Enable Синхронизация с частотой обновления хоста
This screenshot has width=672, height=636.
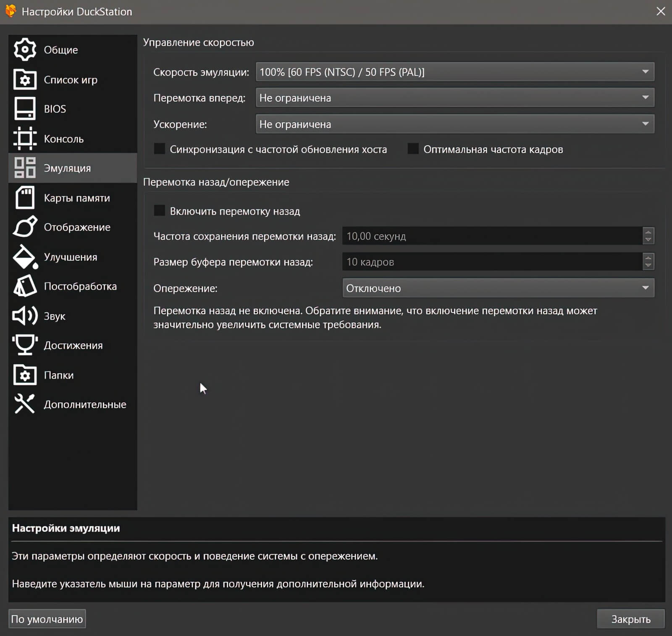tap(159, 149)
